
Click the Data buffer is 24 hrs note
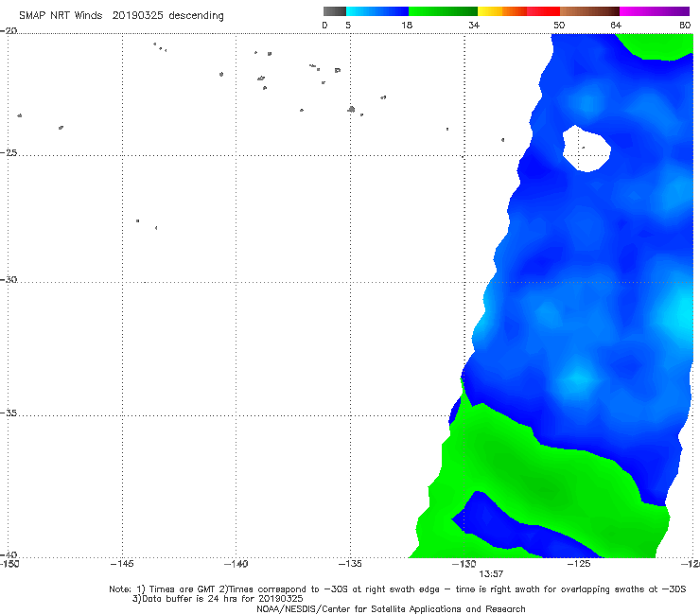[x=218, y=599]
